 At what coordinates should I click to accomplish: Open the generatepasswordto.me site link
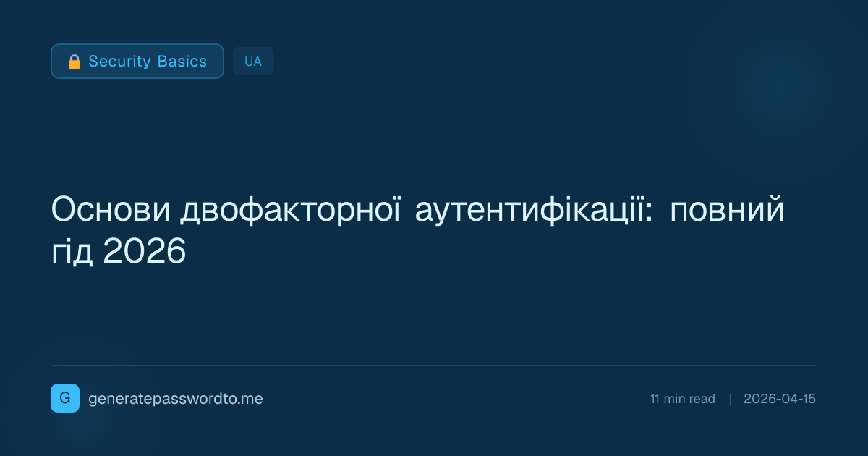click(175, 399)
